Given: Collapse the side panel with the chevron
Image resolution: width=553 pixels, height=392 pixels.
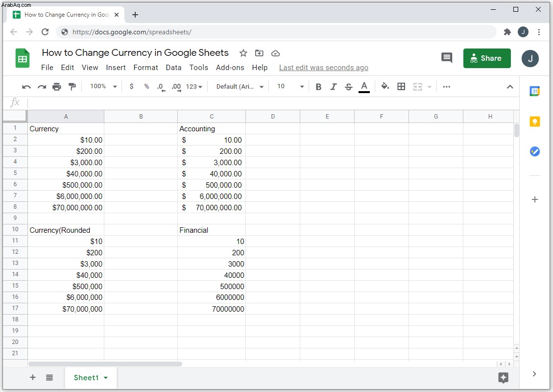Looking at the screenshot, I should [x=534, y=374].
